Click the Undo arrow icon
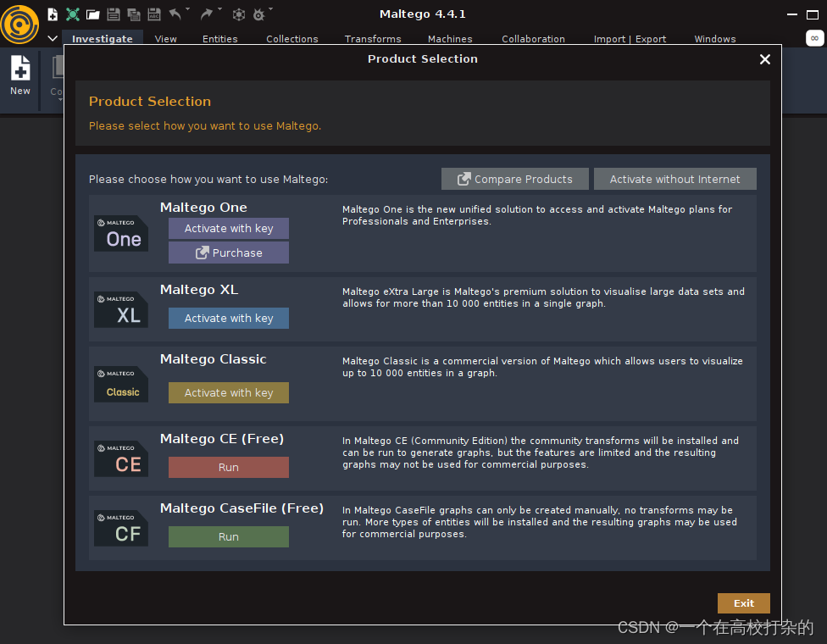This screenshot has width=827, height=644. click(175, 14)
